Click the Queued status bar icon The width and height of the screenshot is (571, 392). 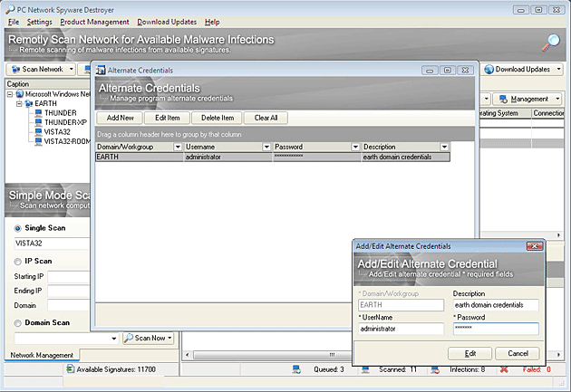pyautogui.click(x=296, y=369)
